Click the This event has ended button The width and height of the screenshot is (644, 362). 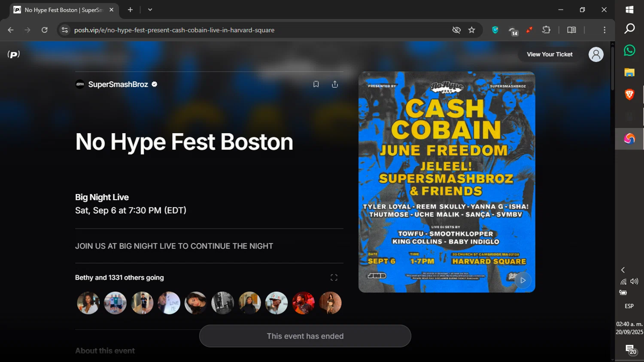(305, 336)
